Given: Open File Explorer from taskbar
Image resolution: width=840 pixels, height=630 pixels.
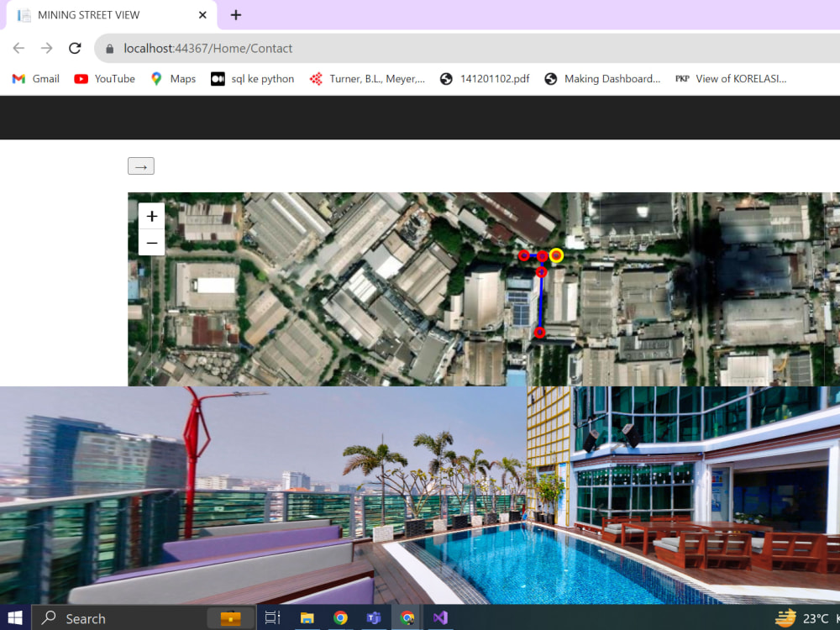Looking at the screenshot, I should pos(307,618).
